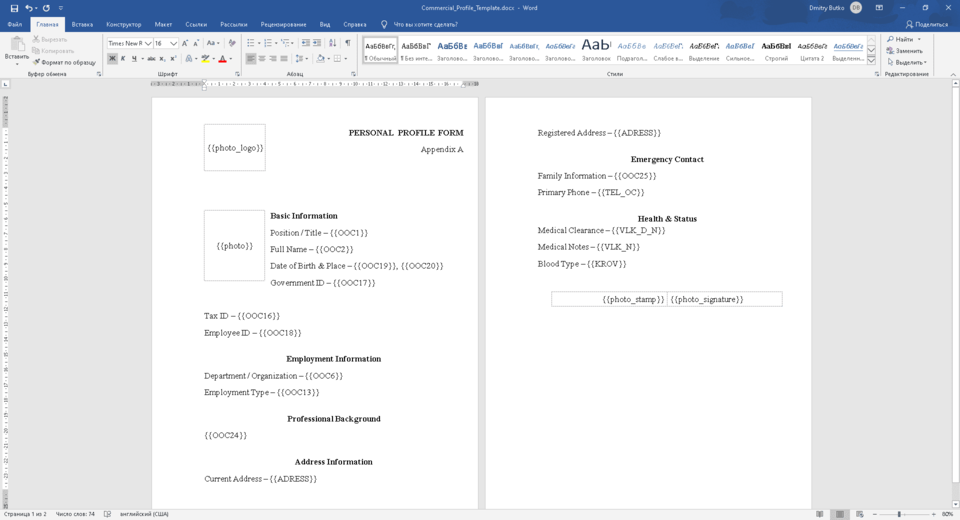Click the Заменить (Replace) button
The width and height of the screenshot is (960, 520).
coord(905,51)
